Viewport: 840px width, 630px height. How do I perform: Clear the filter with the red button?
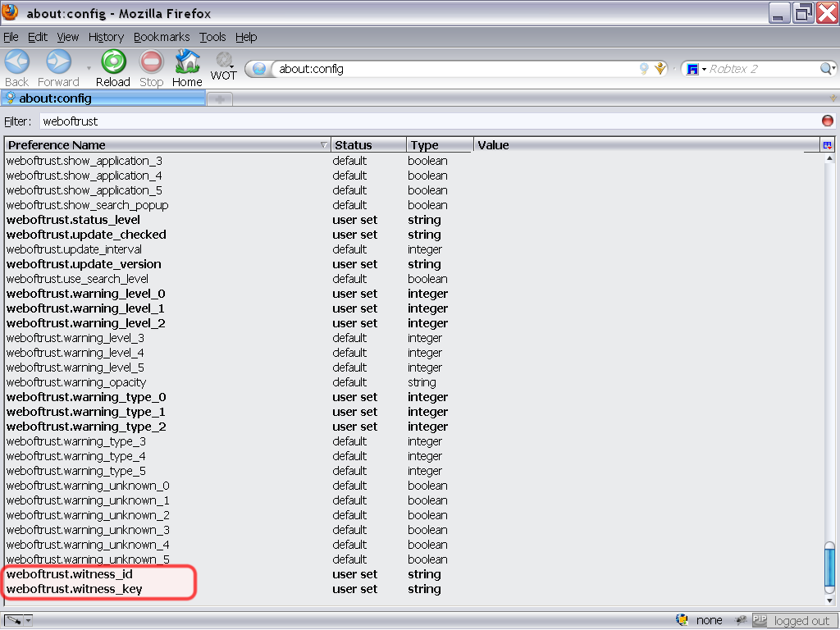point(828,121)
